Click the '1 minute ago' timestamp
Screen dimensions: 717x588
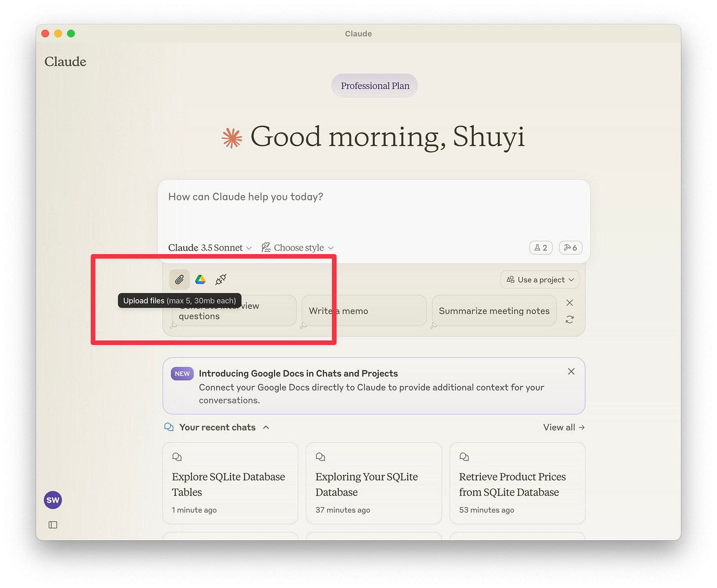(194, 510)
